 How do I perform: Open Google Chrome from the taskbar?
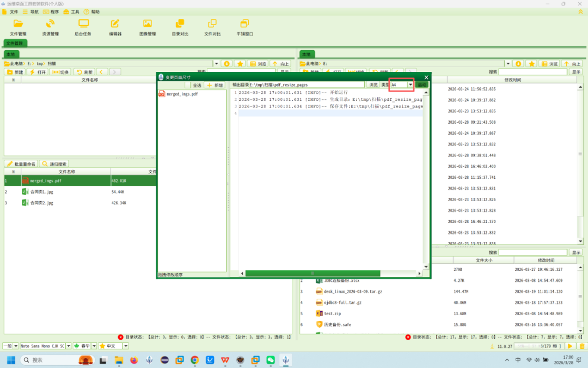194,360
